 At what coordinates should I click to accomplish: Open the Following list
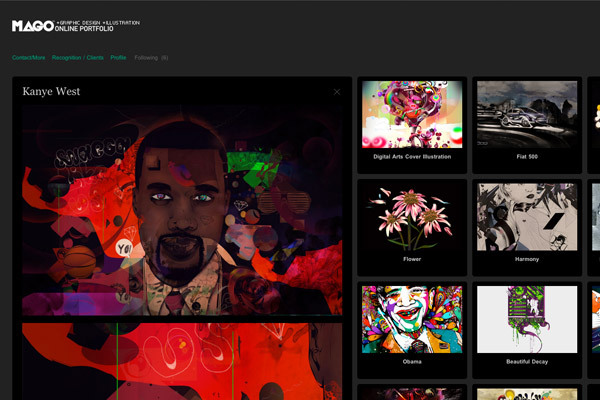click(x=151, y=58)
